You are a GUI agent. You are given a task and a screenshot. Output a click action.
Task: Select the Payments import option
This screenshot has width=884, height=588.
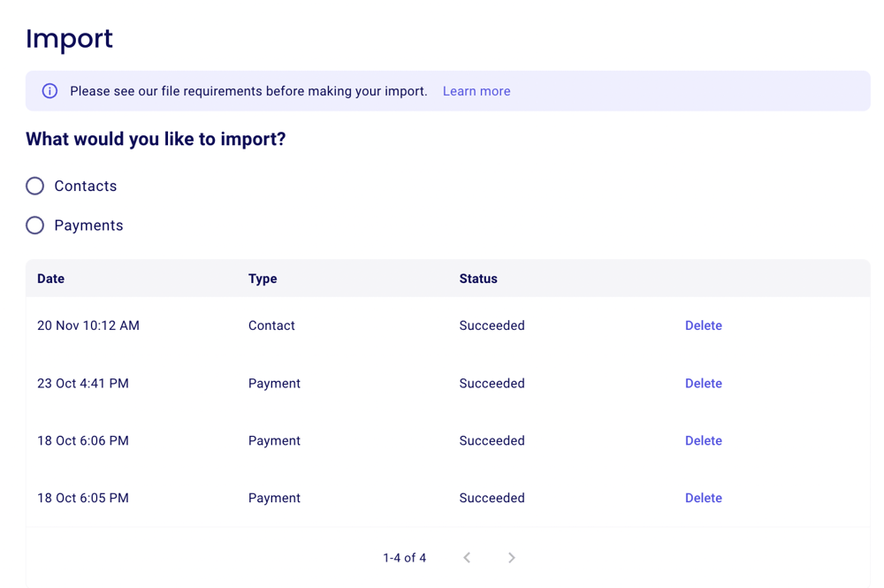34,225
